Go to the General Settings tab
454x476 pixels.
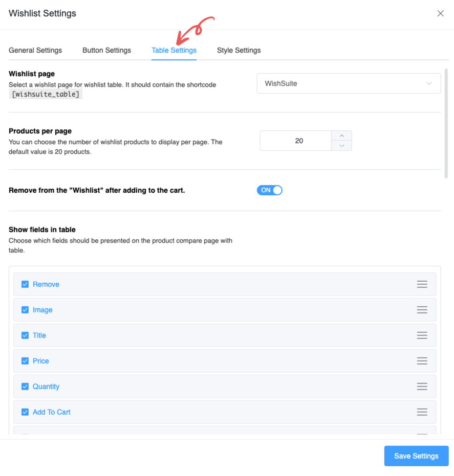35,50
